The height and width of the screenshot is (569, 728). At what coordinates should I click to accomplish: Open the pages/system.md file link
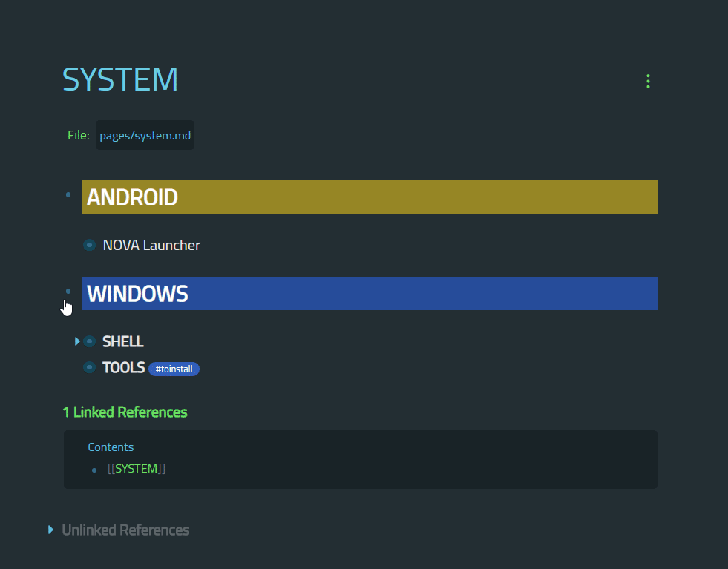click(x=145, y=136)
